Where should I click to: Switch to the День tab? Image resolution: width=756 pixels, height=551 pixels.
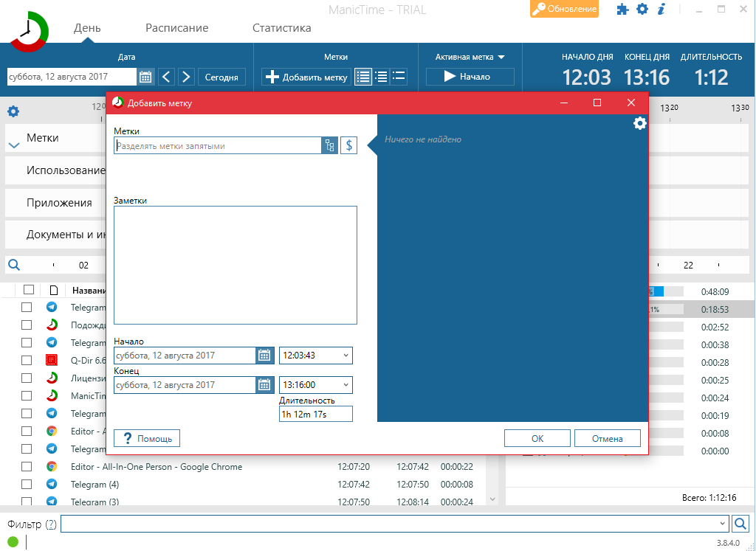pyautogui.click(x=87, y=28)
